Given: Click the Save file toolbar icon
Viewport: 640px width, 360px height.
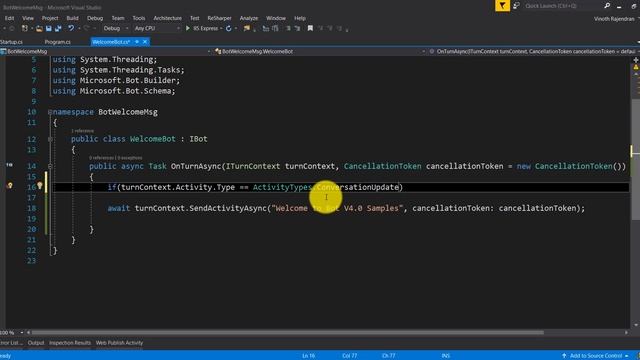Looking at the screenshot, I should click(x=49, y=29).
